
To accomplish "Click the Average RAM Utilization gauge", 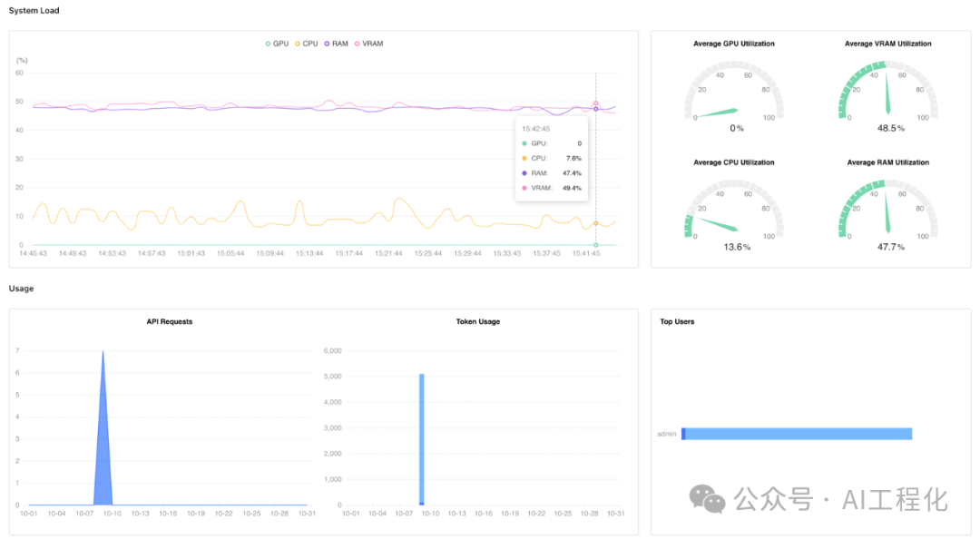I will coord(887,210).
